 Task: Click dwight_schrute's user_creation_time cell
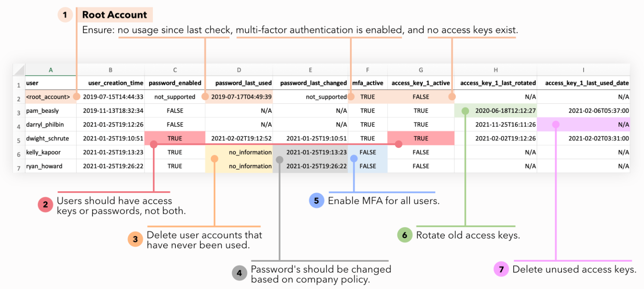click(111, 138)
